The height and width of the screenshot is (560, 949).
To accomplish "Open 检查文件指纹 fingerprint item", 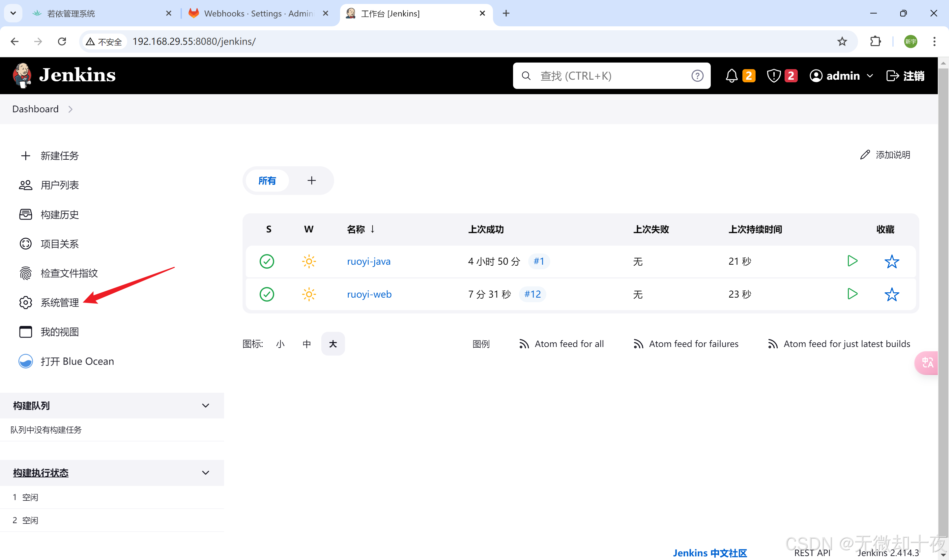I will (x=69, y=273).
